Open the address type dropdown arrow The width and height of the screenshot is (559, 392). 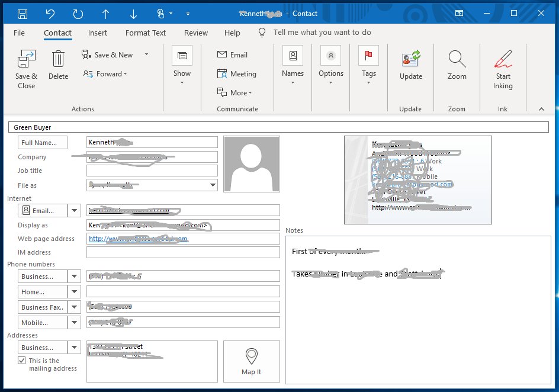tap(74, 347)
